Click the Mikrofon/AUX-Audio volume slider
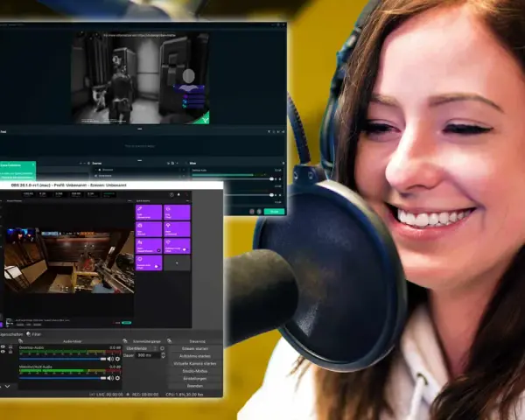 [63, 378]
